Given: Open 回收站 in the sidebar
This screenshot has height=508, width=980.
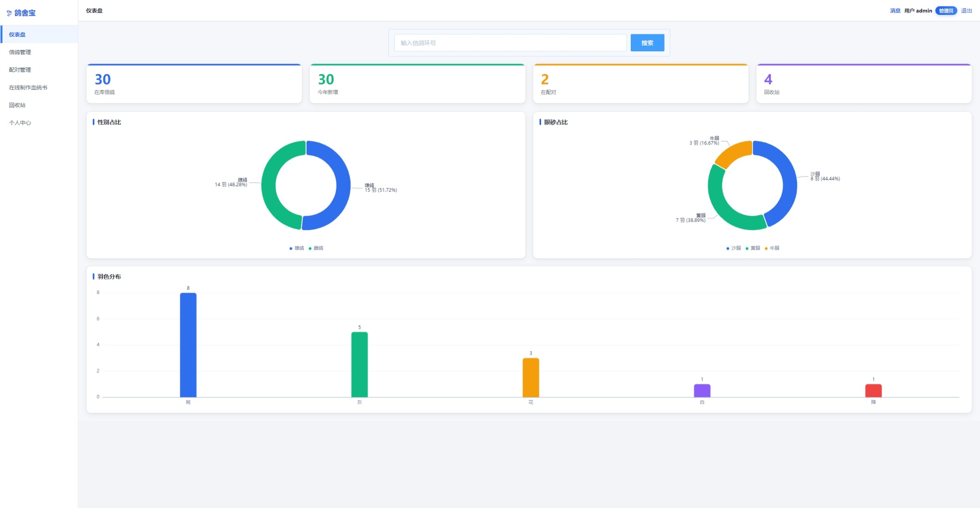Looking at the screenshot, I should point(39,105).
